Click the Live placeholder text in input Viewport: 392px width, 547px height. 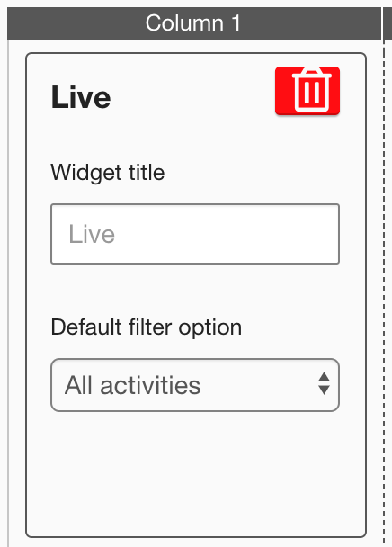click(x=92, y=234)
